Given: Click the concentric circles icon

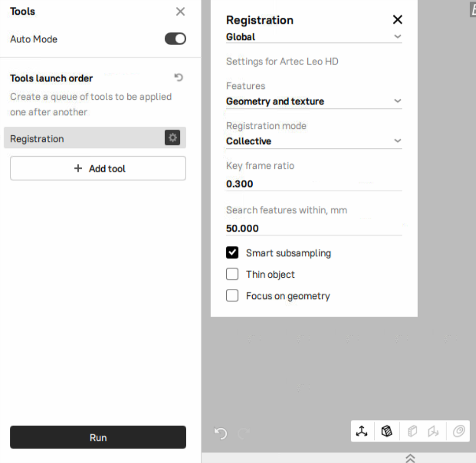Looking at the screenshot, I should coord(459,431).
